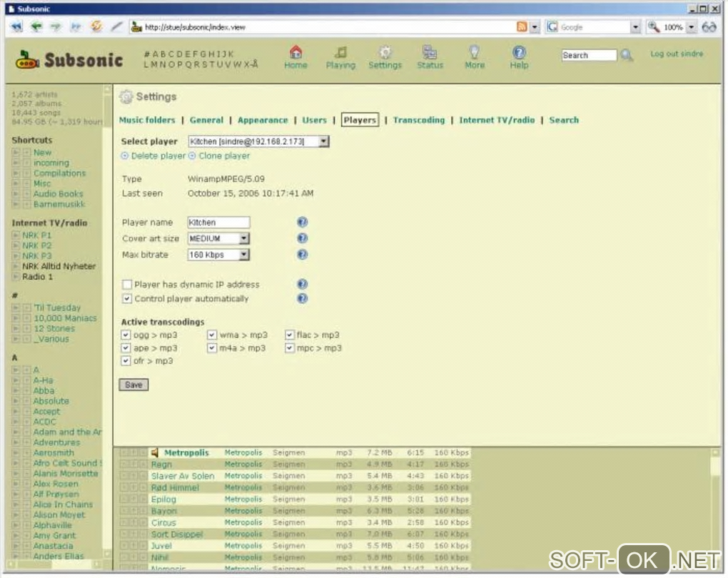Uncheck m4a > mp3 transcoding
The image size is (728, 578).
[212, 348]
